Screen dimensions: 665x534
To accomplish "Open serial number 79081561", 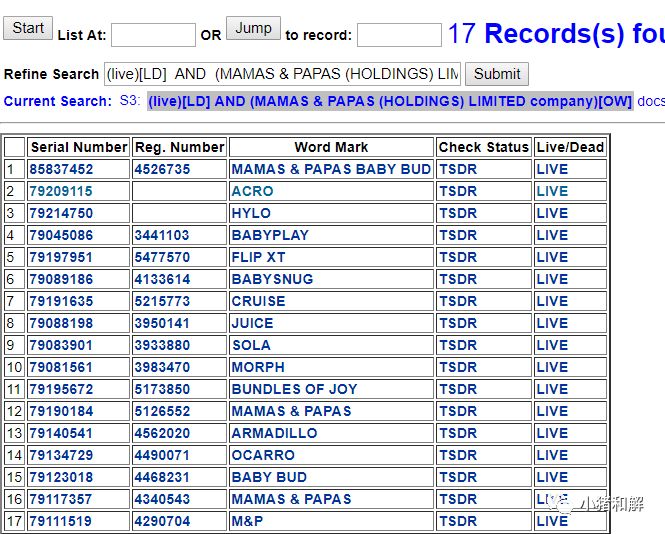I will pos(61,367).
